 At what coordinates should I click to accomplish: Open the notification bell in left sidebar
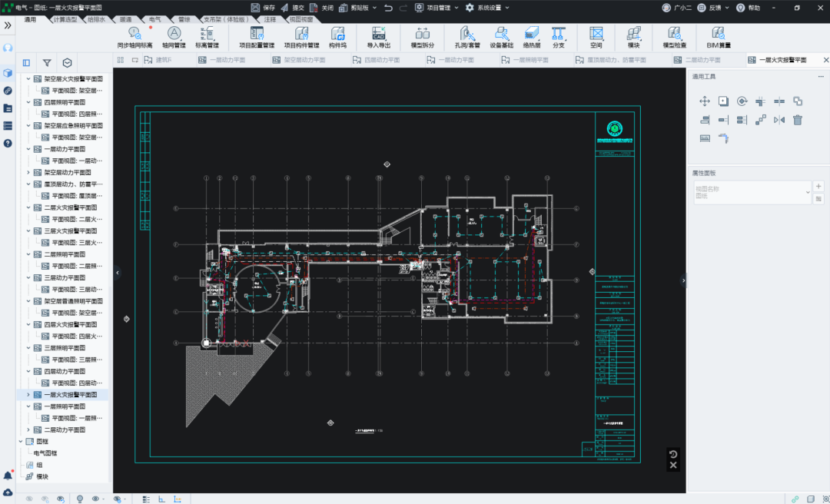point(8,476)
